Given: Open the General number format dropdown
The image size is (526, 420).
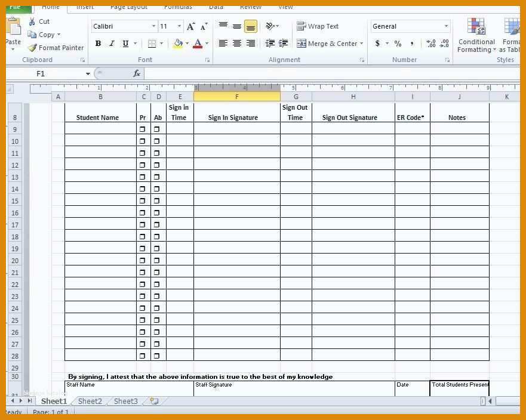Looking at the screenshot, I should [446, 26].
